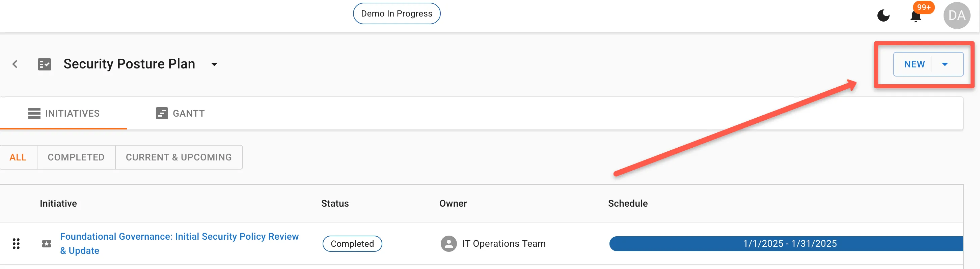The image size is (980, 269).
Task: Open notifications via the bell icon
Action: (x=916, y=16)
